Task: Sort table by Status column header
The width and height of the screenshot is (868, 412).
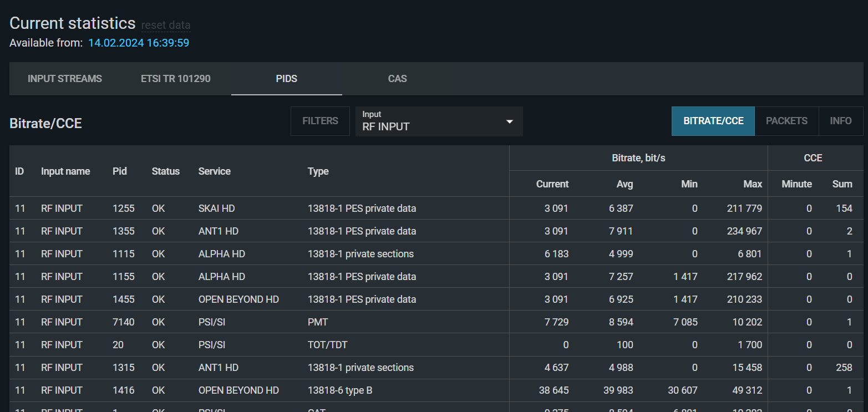Action: pyautogui.click(x=165, y=171)
